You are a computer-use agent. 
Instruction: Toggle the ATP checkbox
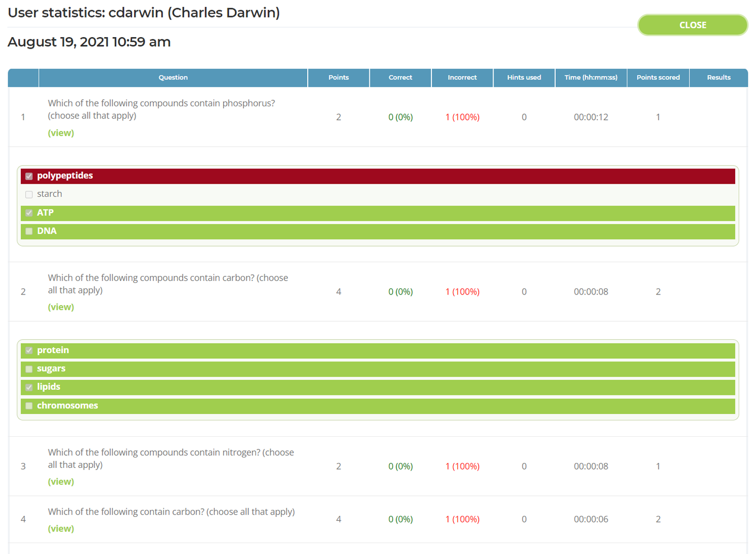(29, 213)
